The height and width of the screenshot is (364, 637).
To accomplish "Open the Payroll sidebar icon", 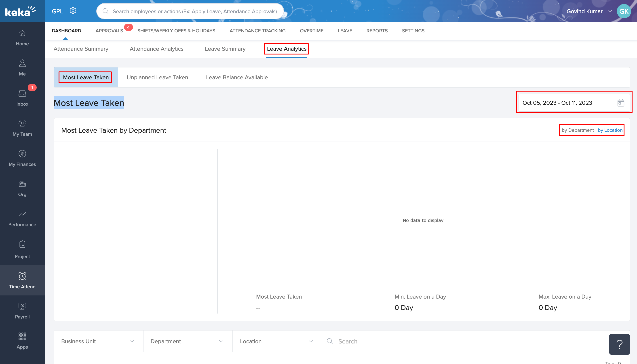I will click(x=22, y=306).
